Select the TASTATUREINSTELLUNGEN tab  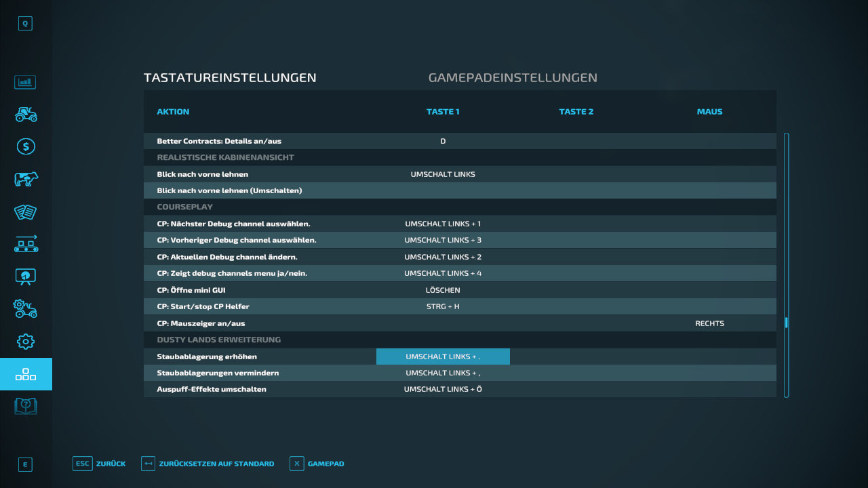click(229, 77)
